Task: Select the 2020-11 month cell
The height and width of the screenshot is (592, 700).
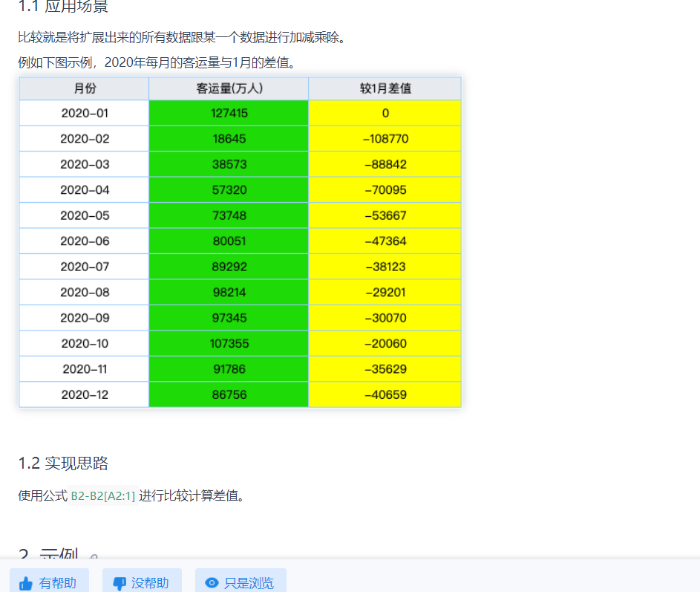Action: click(x=85, y=368)
